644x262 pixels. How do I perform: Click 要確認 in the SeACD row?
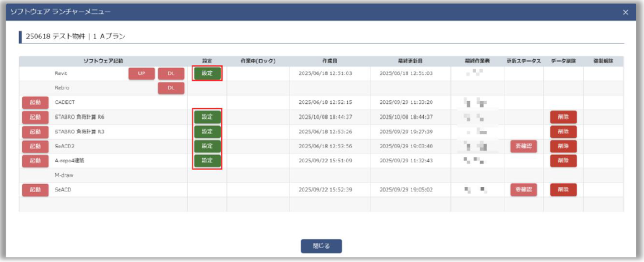[x=523, y=190]
